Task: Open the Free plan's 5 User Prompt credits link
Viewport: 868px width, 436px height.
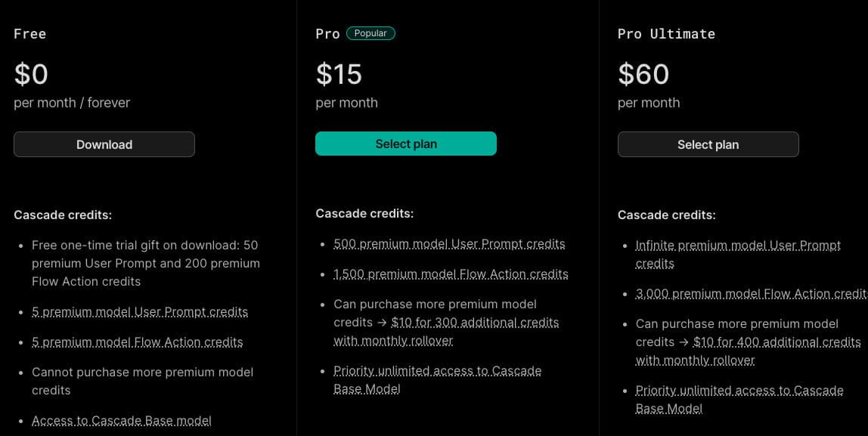Action: tap(140, 311)
